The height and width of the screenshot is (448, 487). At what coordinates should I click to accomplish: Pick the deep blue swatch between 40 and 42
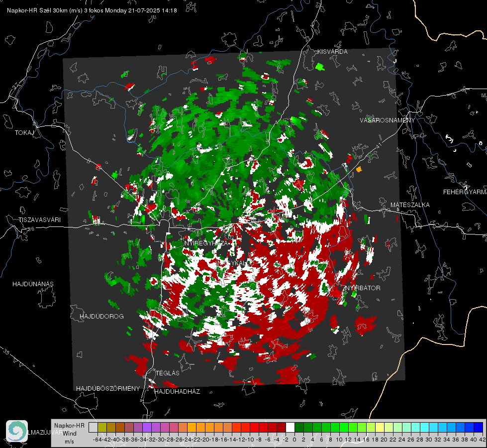478,428
